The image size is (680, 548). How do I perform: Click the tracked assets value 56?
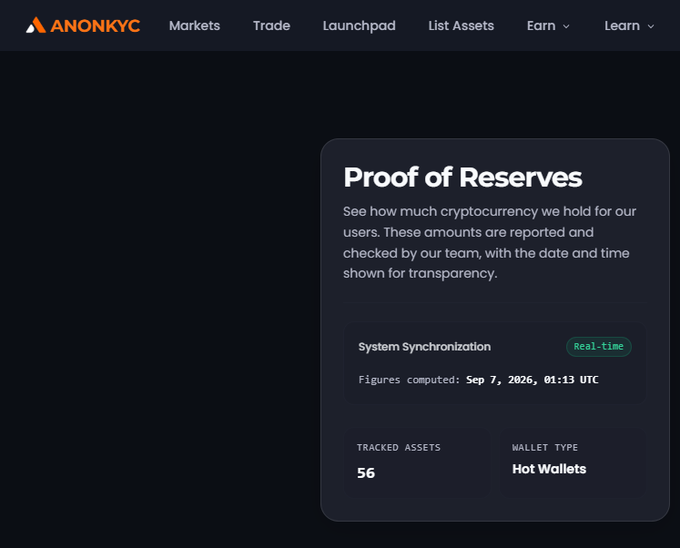point(366,473)
